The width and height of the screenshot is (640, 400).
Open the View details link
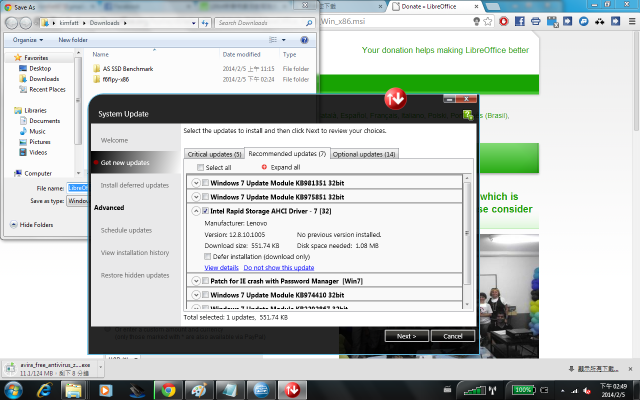pos(221,267)
